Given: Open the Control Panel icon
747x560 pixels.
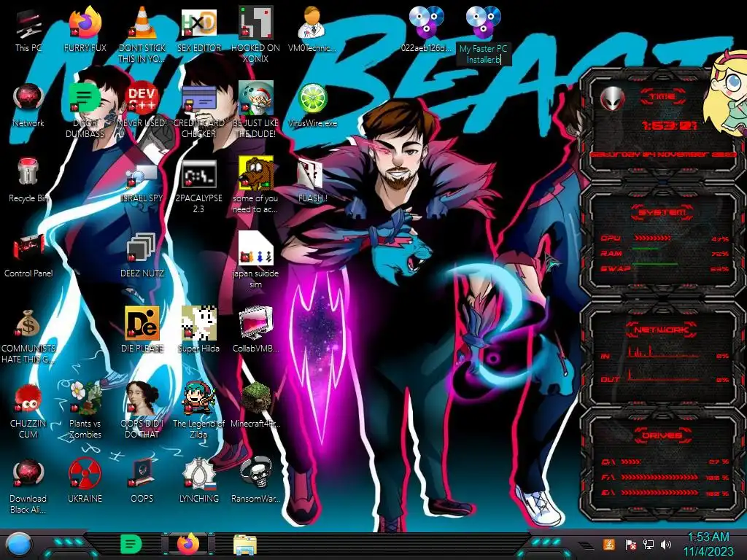Looking at the screenshot, I should click(28, 255).
